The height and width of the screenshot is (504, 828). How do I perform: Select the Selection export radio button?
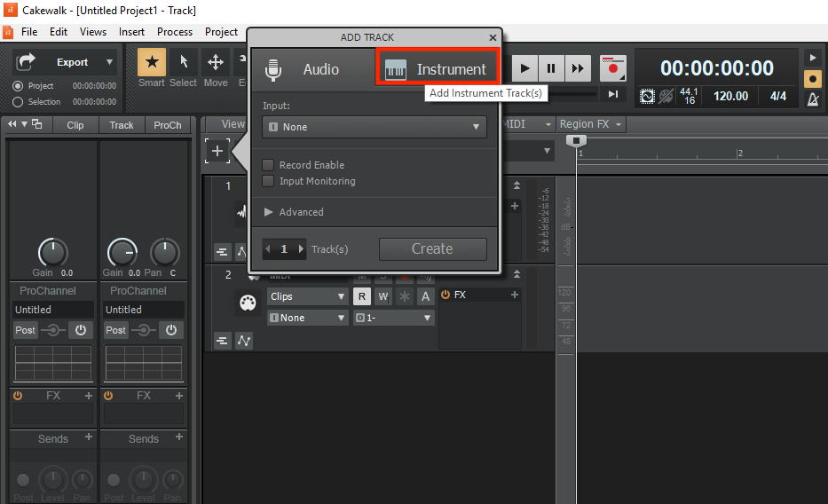pyautogui.click(x=18, y=102)
